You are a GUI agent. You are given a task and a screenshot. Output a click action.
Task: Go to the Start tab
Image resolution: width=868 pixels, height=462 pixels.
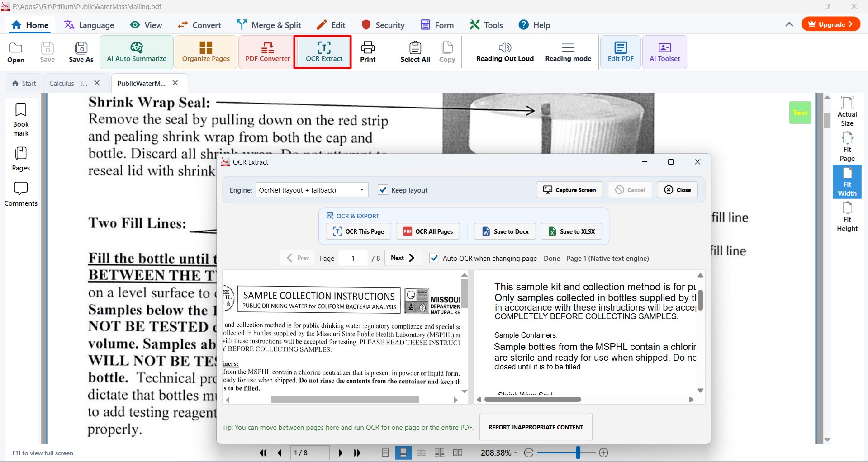[24, 83]
